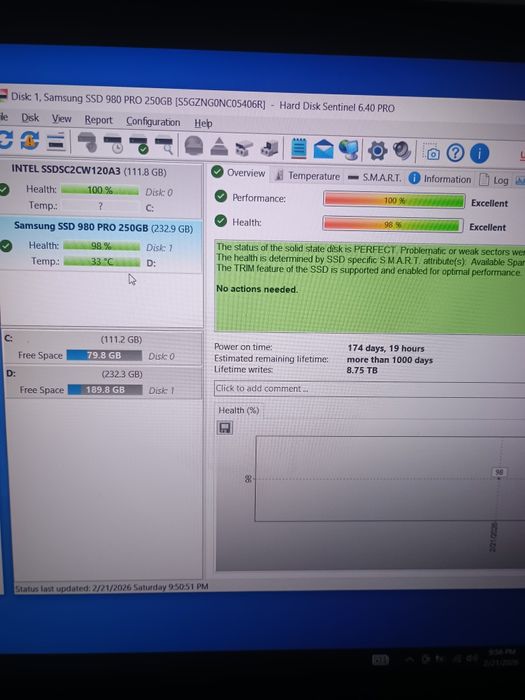
Task: Open preferences via the gear toolbar icon
Action: click(x=377, y=151)
